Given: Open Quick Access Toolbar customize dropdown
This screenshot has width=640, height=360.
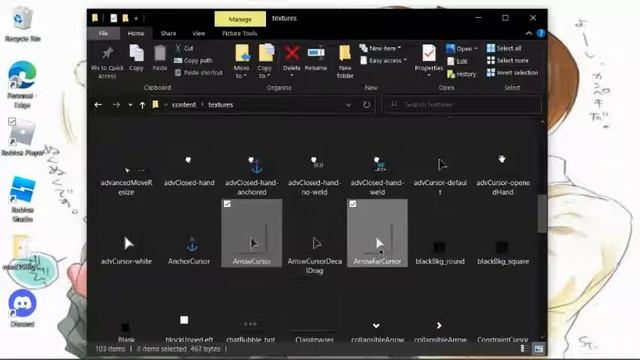Looking at the screenshot, I should [136, 18].
